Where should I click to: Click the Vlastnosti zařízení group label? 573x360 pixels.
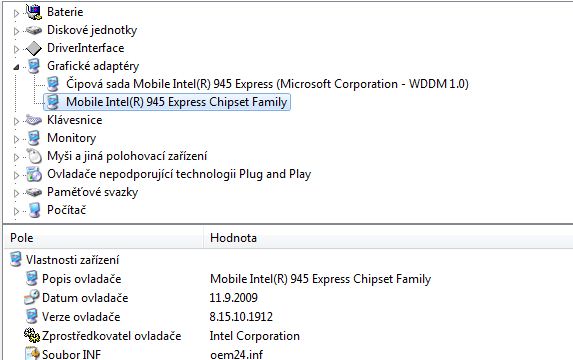[72, 260]
